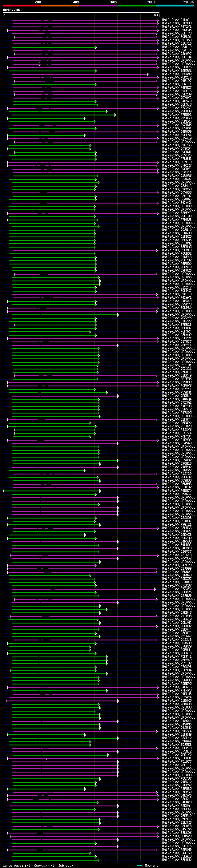This screenshot has height=868, width=197.
Task: Click the green alignment bar of UniRef100_B9R561
Action: coord(53,71)
